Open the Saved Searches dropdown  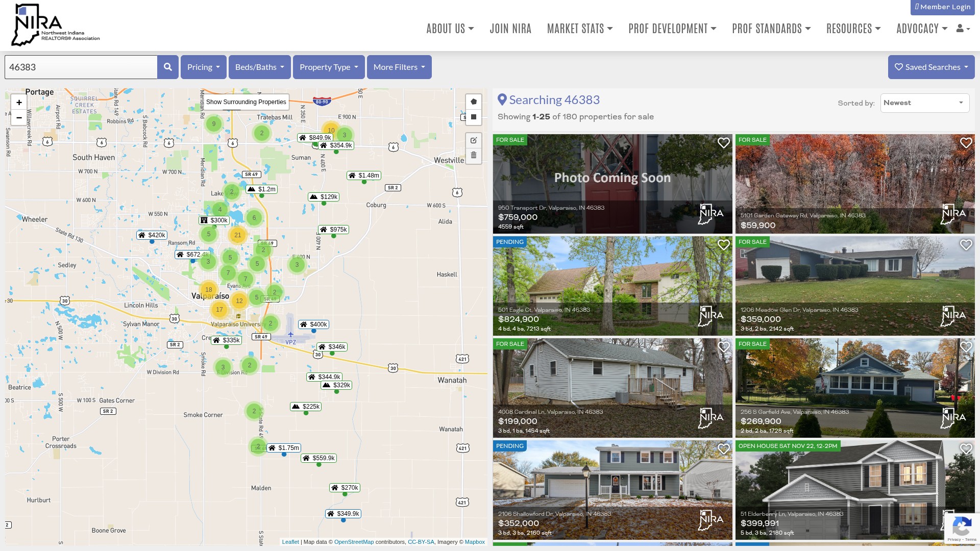pyautogui.click(x=931, y=67)
